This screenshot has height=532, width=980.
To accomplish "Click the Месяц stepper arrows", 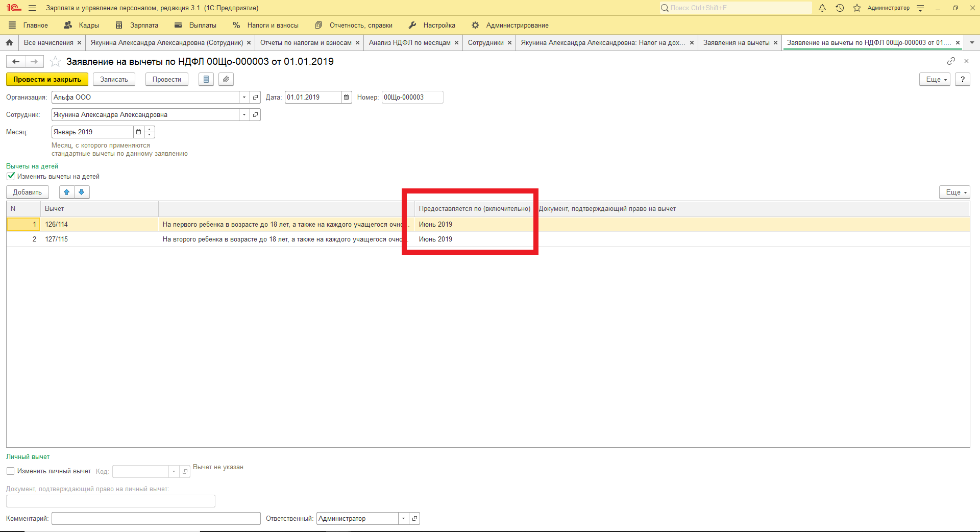I will pyautogui.click(x=150, y=132).
